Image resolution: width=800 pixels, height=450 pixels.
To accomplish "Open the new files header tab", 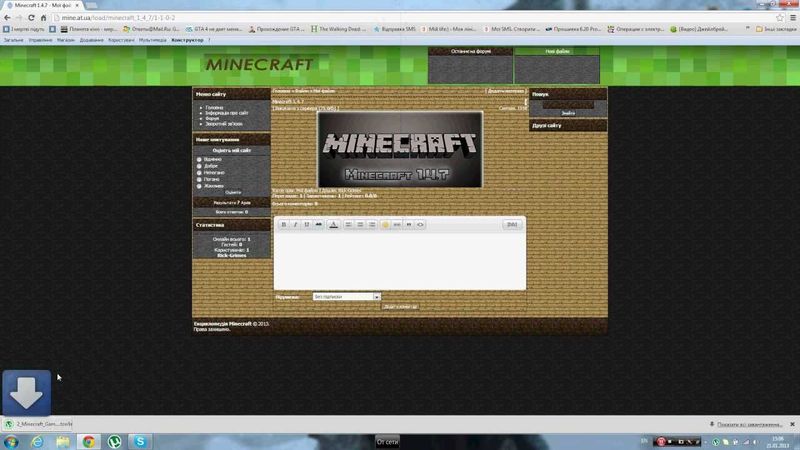I will [x=557, y=51].
